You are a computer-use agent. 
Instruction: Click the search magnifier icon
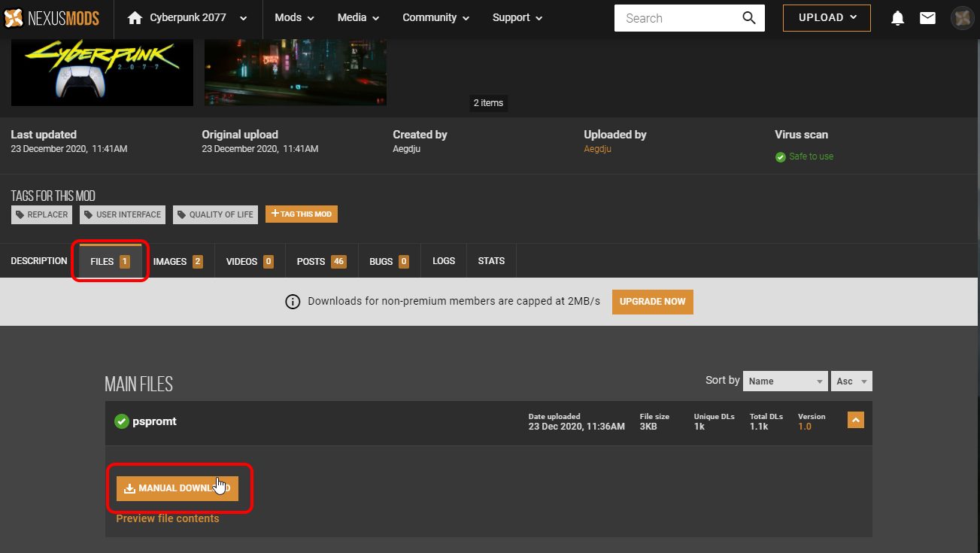coord(748,18)
